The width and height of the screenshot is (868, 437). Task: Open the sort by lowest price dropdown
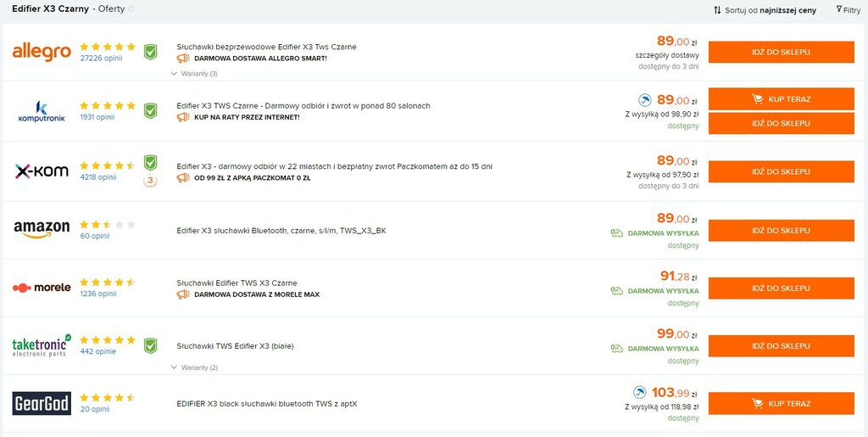765,10
